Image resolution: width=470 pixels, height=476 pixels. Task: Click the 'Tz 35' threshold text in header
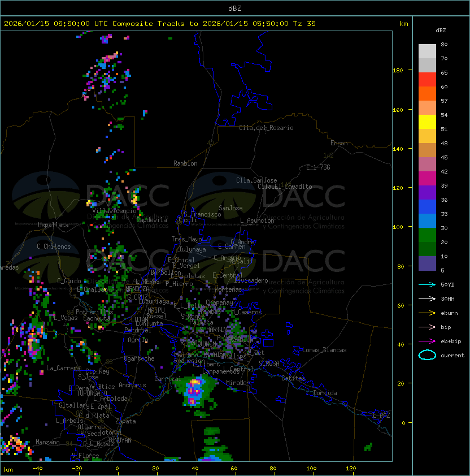pos(304,24)
